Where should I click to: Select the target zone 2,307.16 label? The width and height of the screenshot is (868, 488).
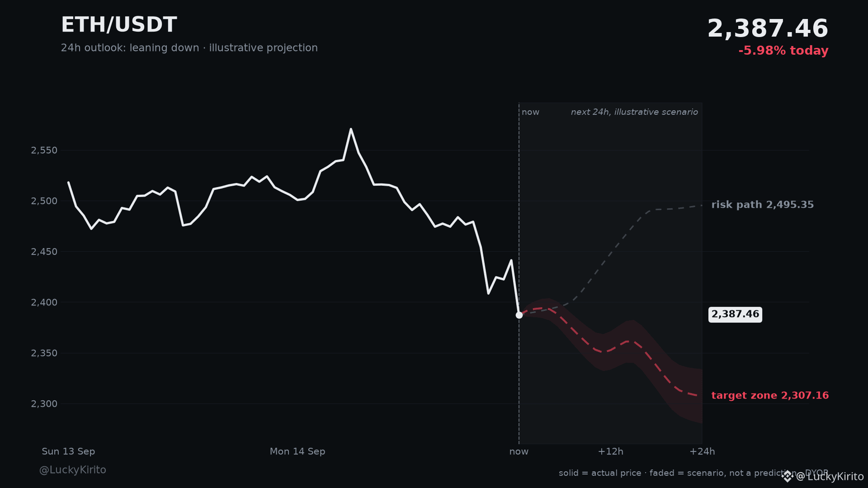click(x=770, y=395)
